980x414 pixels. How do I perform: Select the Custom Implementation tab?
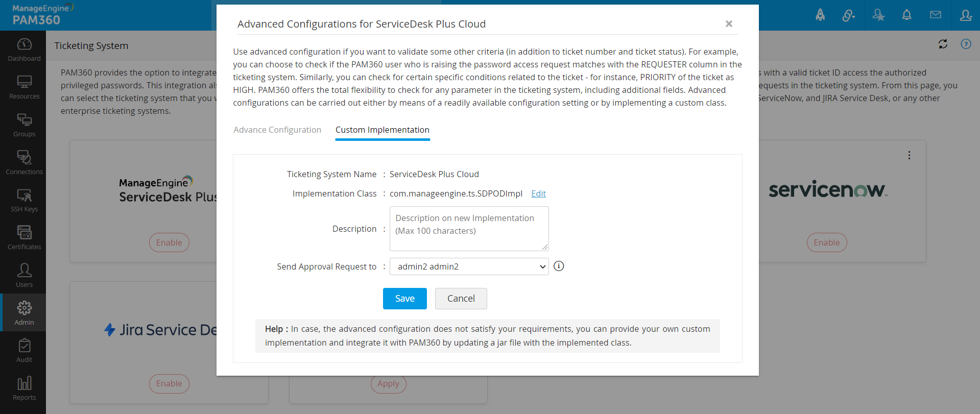pyautogui.click(x=382, y=130)
